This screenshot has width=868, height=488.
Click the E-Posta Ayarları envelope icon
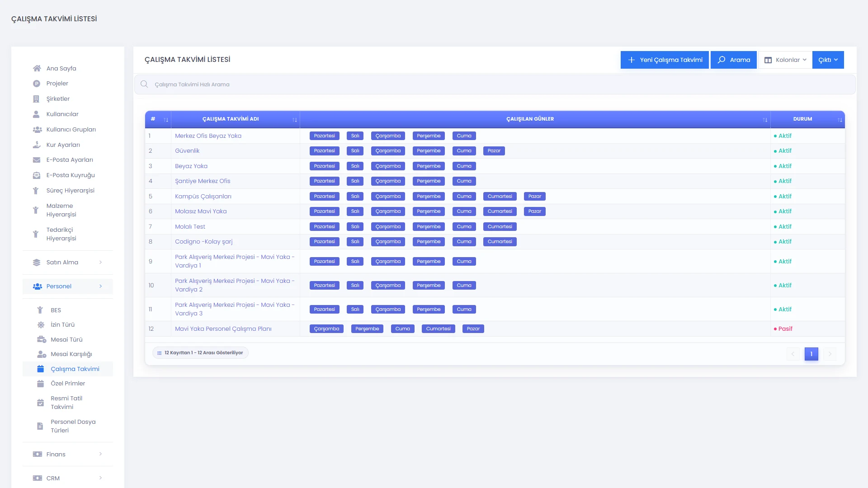(x=37, y=160)
